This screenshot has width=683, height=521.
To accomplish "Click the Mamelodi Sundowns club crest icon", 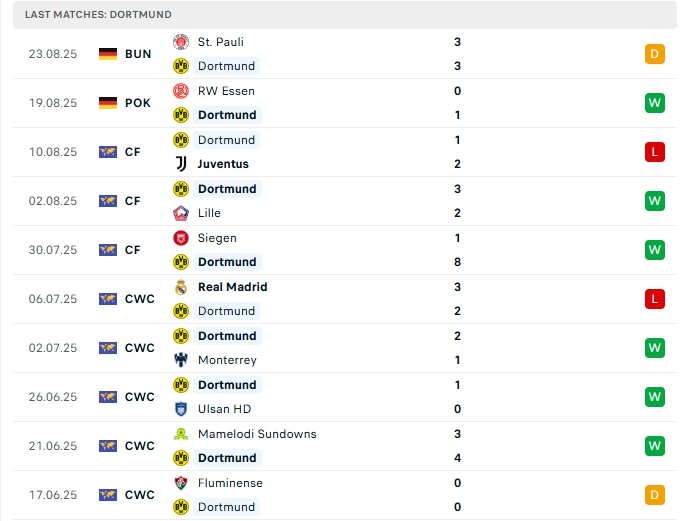I will point(181,434).
